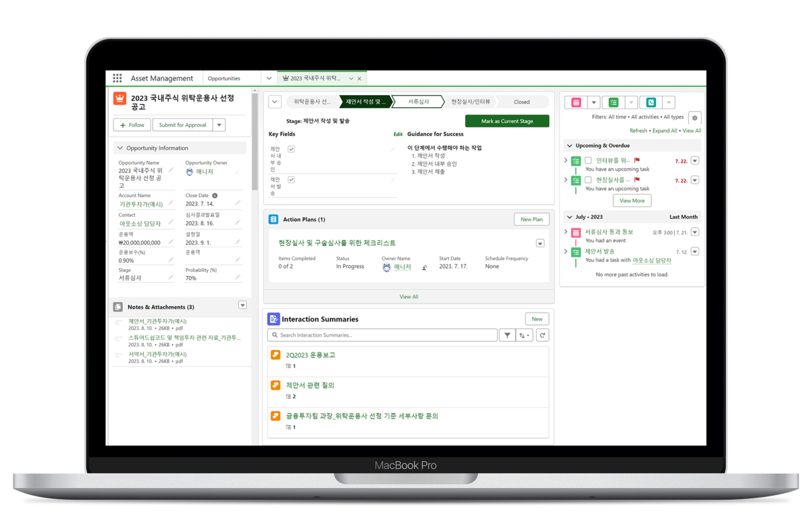812x516 pixels.
Task: Select the Closed path stage
Action: [521, 102]
